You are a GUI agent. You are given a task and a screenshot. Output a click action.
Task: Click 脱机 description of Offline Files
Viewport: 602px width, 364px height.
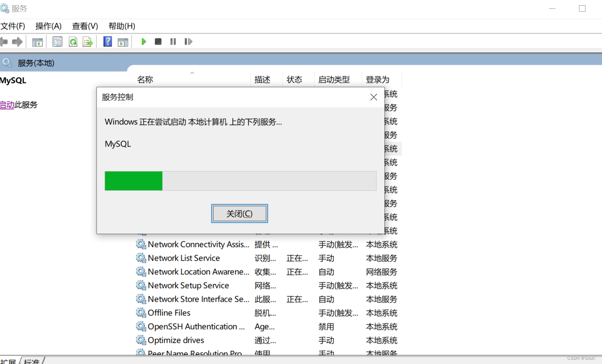pyautogui.click(x=265, y=313)
